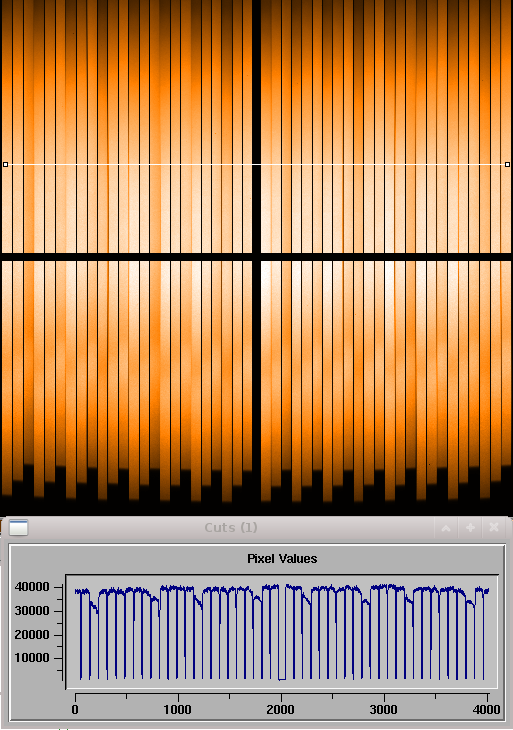
Task: Click the white horizontal cut line
Action: pos(256,164)
